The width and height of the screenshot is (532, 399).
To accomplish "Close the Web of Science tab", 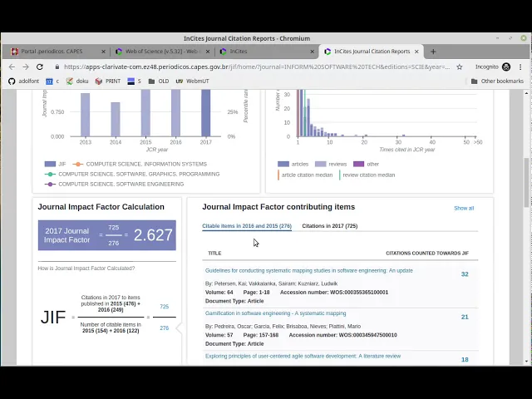I will coord(208,52).
